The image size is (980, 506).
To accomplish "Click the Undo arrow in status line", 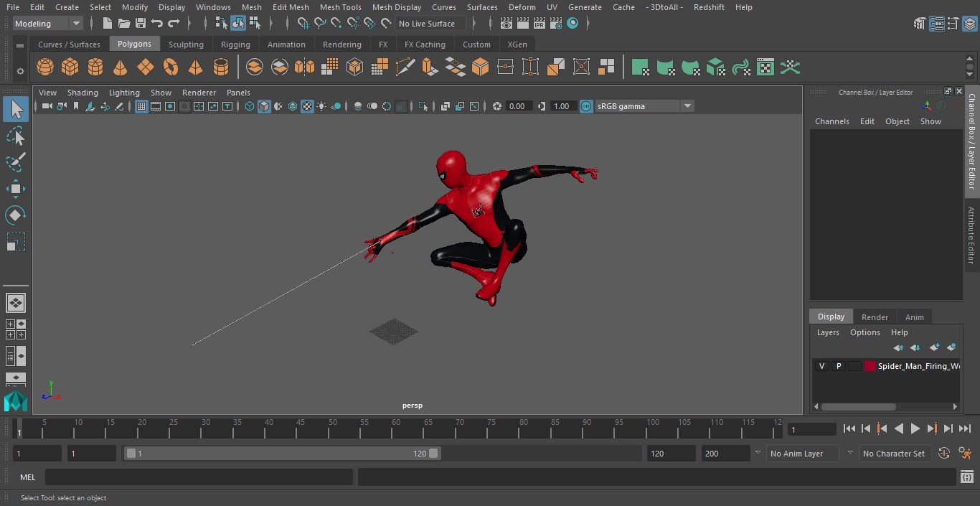I will pos(156,24).
